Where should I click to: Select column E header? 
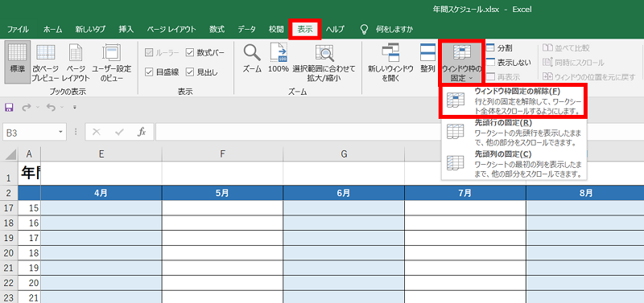coord(101,154)
